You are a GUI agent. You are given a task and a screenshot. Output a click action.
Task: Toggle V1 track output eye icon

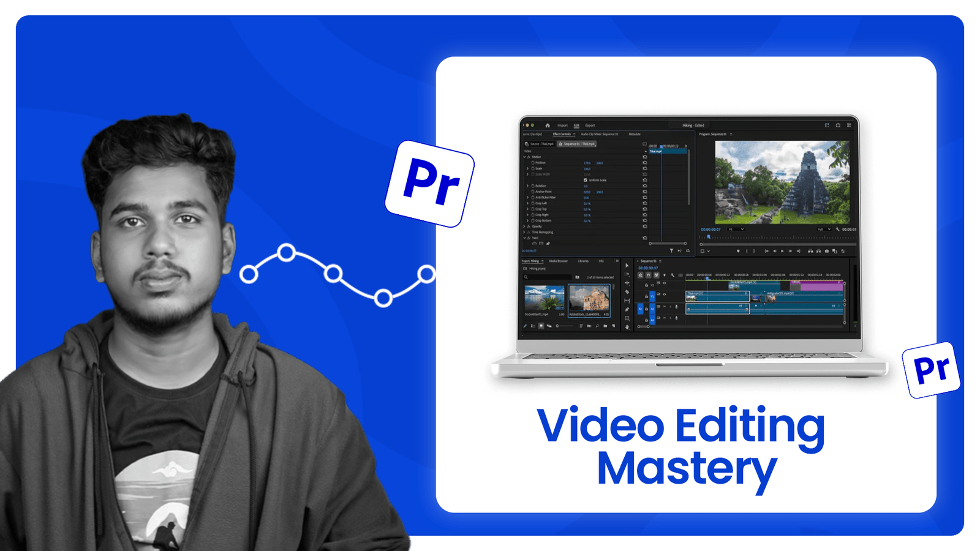point(665,294)
